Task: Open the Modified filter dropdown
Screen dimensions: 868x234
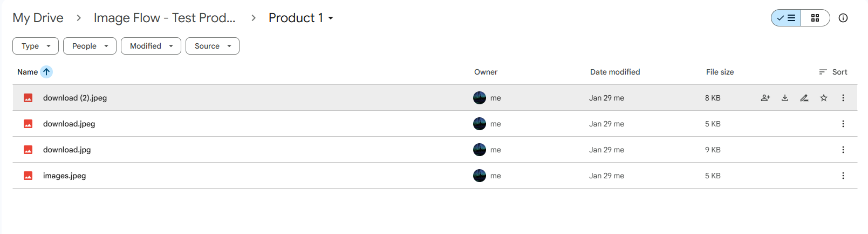Action: point(151,46)
